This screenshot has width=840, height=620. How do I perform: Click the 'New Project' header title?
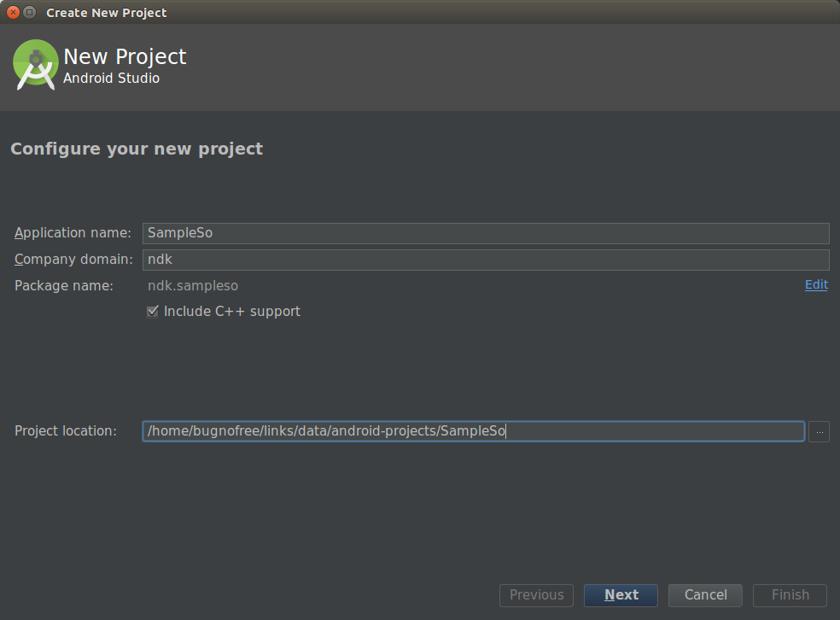click(x=125, y=57)
